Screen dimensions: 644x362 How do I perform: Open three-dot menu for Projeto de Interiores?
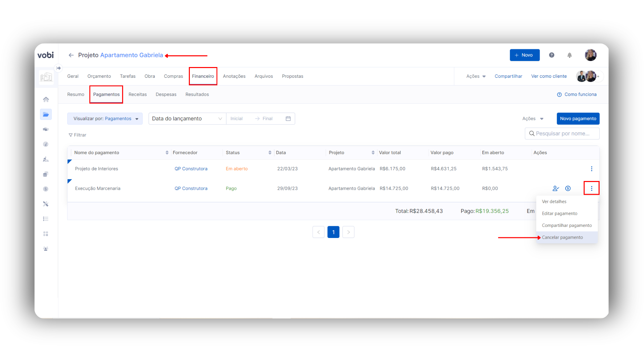(591, 169)
